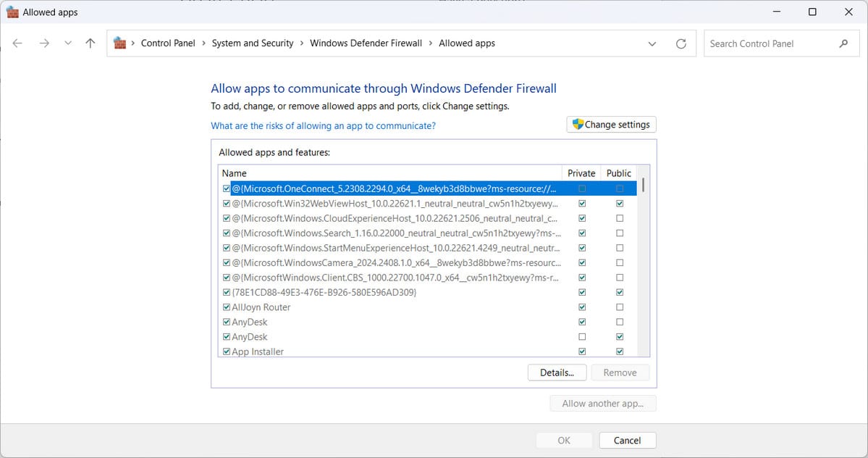This screenshot has height=458, width=868.
Task: Click the Details button
Action: pyautogui.click(x=557, y=372)
